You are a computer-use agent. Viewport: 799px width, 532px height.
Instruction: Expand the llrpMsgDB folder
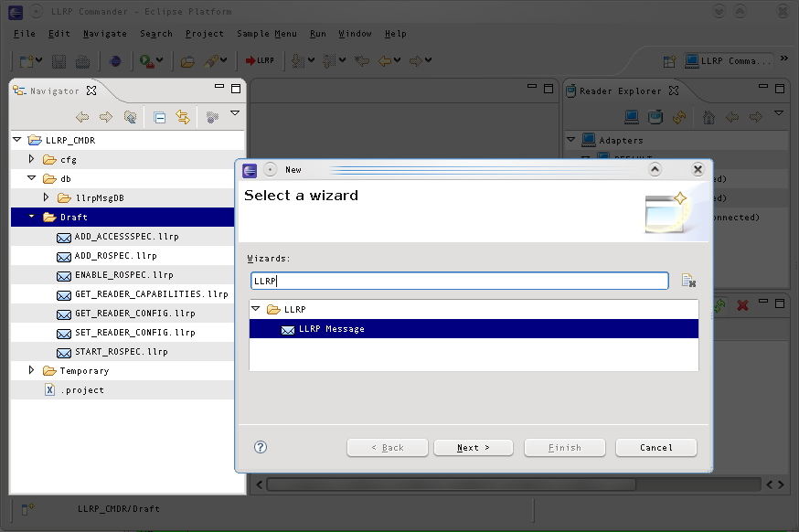point(46,197)
